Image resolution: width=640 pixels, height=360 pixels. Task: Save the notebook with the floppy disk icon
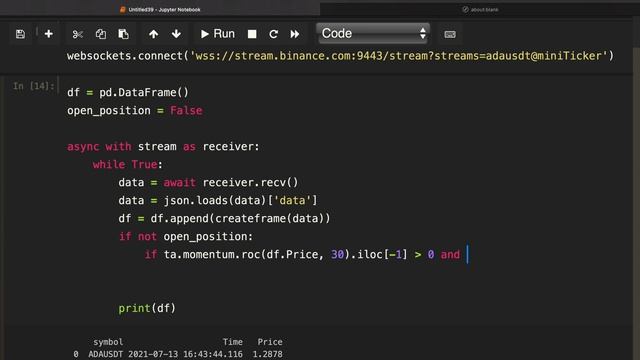coord(20,34)
